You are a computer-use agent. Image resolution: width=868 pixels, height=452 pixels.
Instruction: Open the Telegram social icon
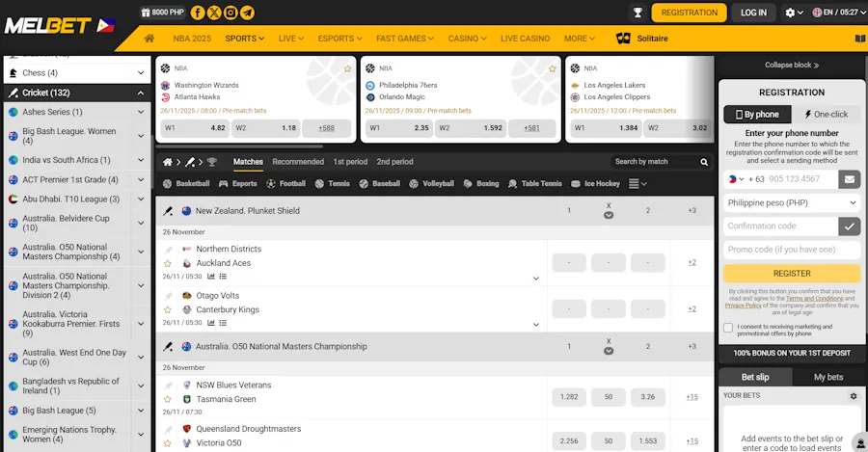coord(248,13)
